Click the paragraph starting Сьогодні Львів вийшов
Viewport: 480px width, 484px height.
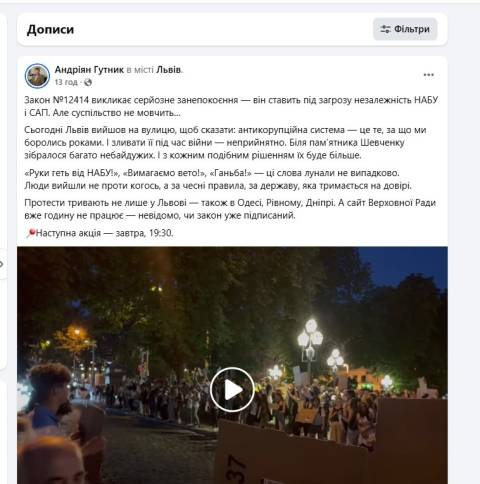coord(225,142)
